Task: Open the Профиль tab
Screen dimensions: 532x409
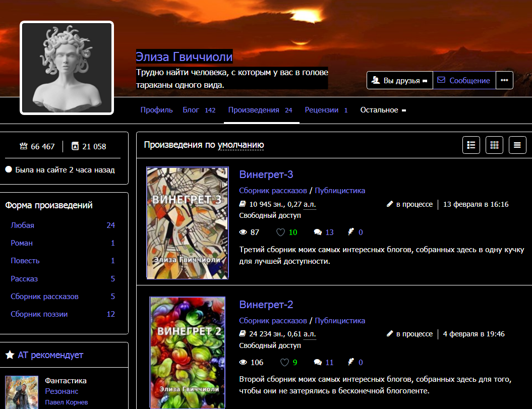Action: pos(156,110)
